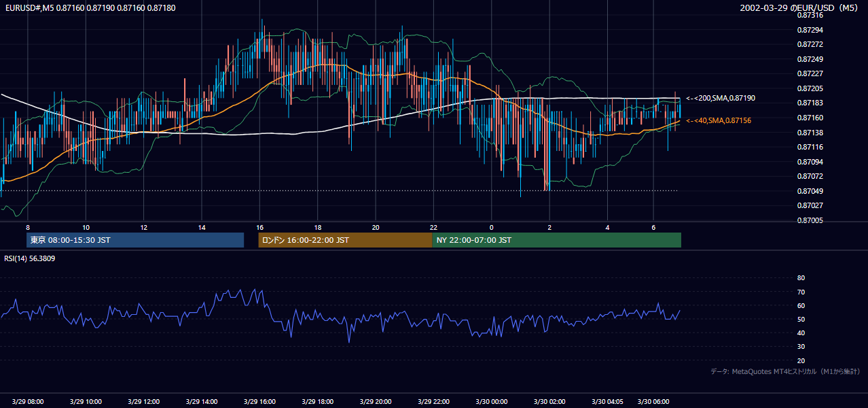Click the 3/29 16:00 time label
868x408 pixels.
pyautogui.click(x=259, y=402)
